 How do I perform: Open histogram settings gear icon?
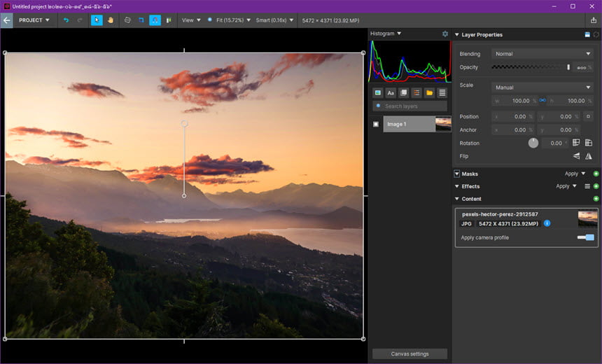click(x=445, y=34)
